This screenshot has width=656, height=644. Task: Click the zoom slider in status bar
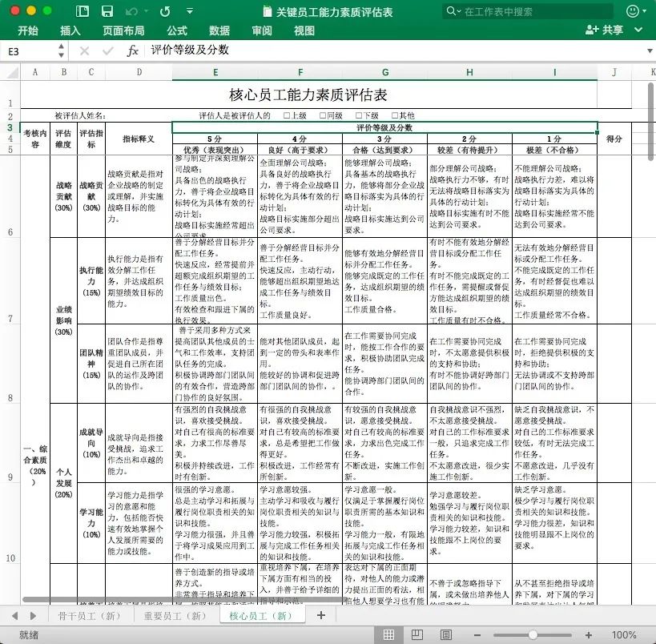coord(533,634)
